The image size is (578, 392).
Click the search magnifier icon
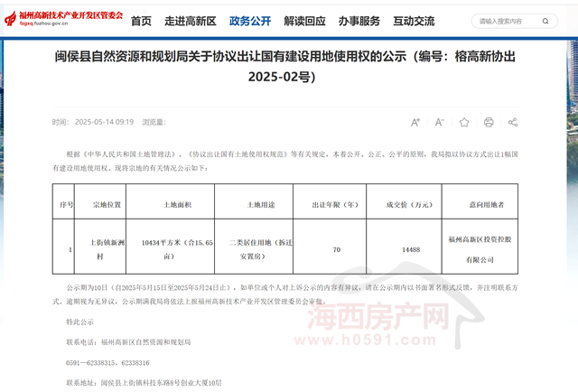tap(545, 22)
